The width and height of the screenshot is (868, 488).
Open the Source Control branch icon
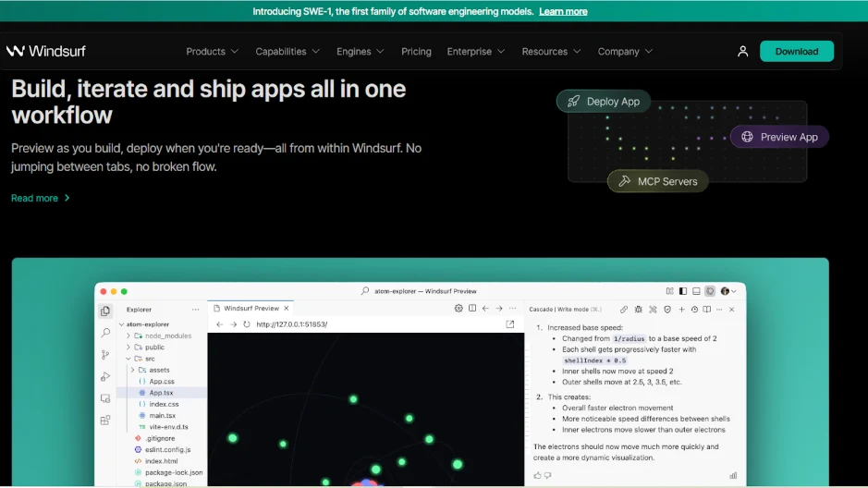pos(105,355)
